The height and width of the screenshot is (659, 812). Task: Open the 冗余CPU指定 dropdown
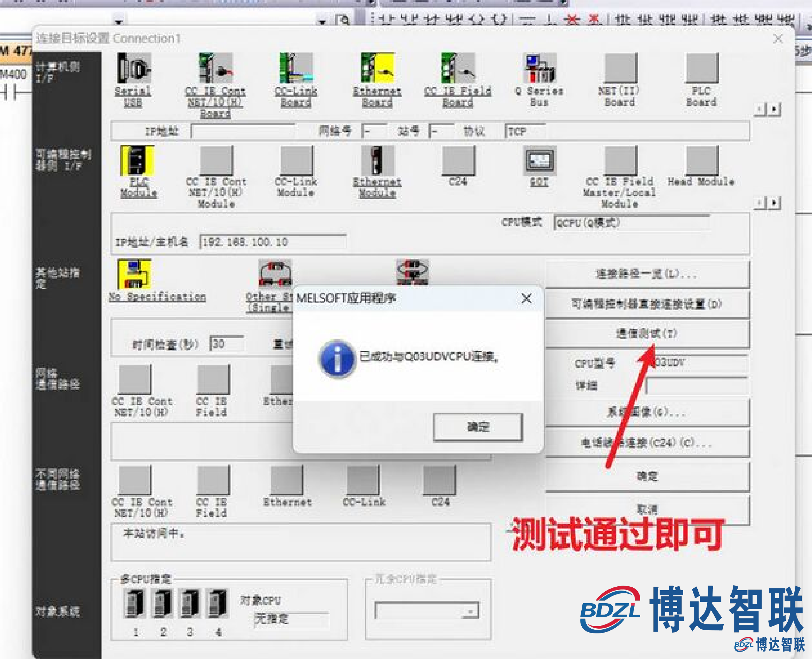[x=427, y=611]
